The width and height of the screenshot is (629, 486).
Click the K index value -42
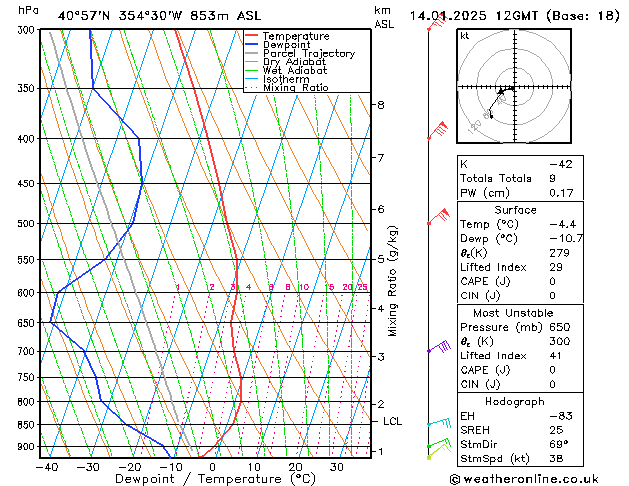(560, 164)
